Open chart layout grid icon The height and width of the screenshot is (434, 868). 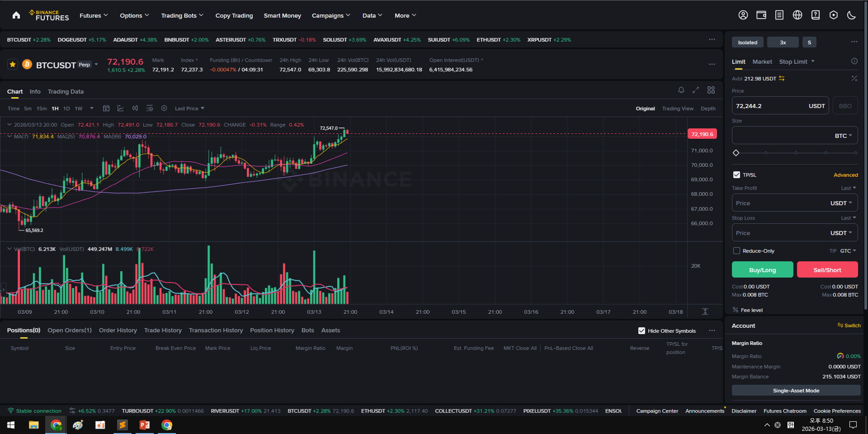[711, 90]
